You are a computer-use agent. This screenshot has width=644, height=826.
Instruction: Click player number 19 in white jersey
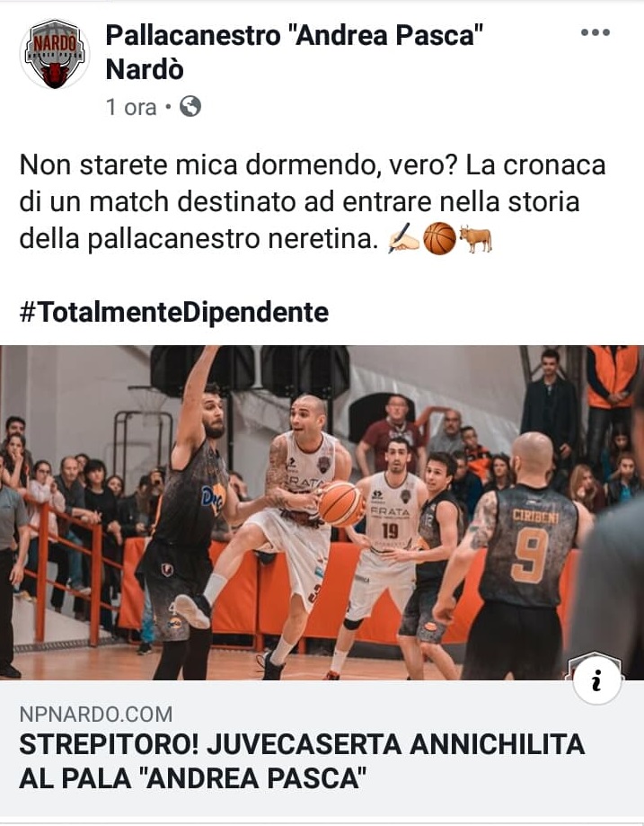pyautogui.click(x=386, y=532)
